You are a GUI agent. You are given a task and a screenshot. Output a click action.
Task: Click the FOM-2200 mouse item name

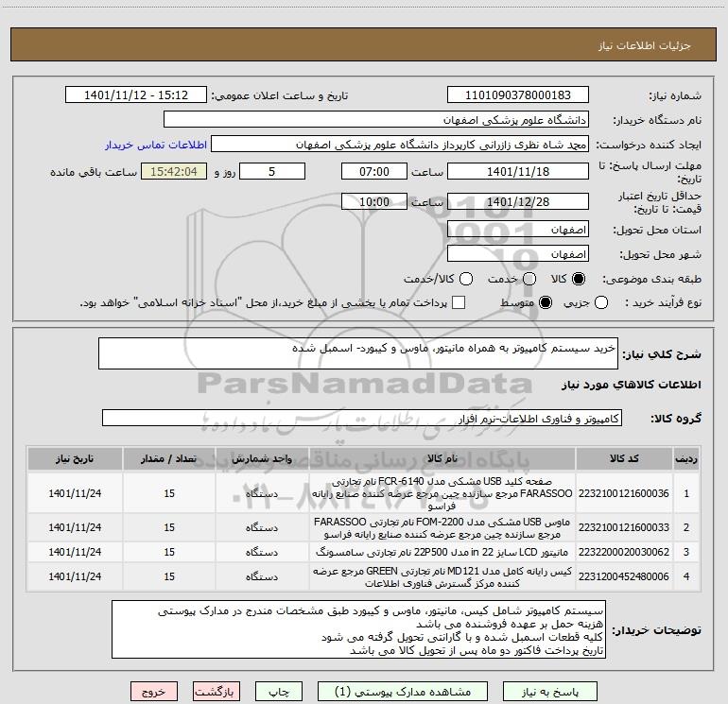[x=442, y=528]
